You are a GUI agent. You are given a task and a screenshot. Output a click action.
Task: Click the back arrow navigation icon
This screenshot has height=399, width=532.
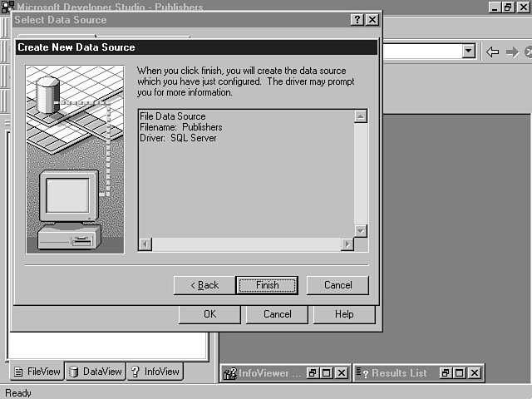tap(493, 52)
